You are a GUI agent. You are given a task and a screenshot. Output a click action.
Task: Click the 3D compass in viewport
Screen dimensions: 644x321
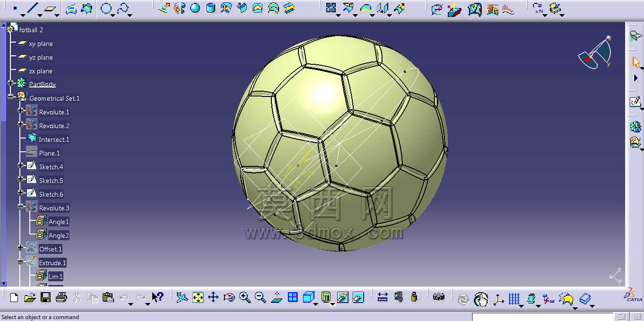(596, 52)
